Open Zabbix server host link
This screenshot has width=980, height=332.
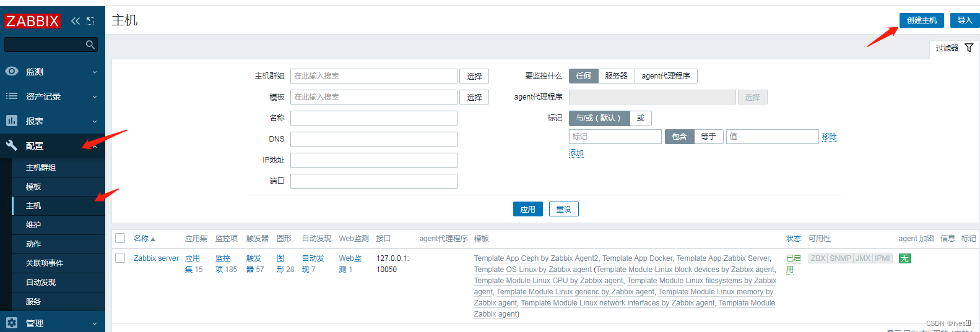(156, 258)
